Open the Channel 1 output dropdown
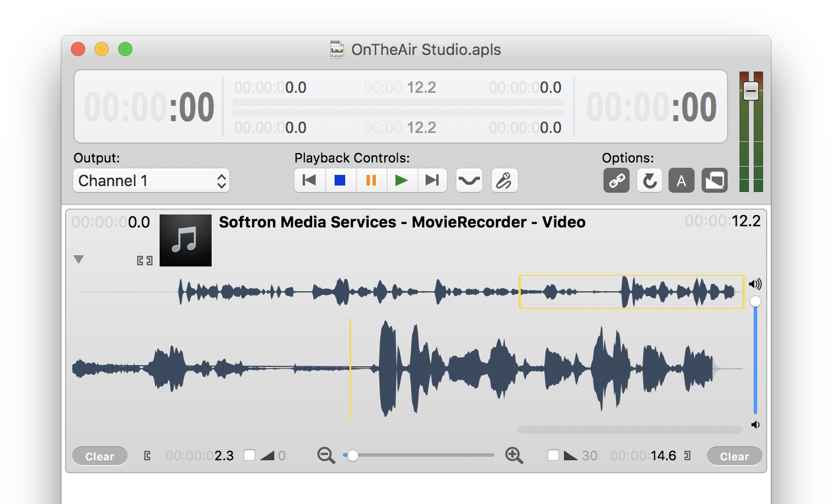 pos(151,181)
